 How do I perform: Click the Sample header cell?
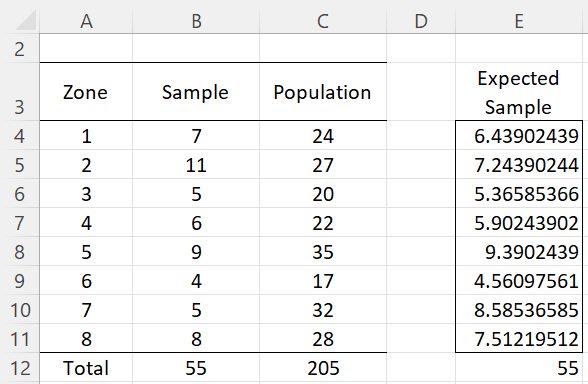(x=196, y=92)
